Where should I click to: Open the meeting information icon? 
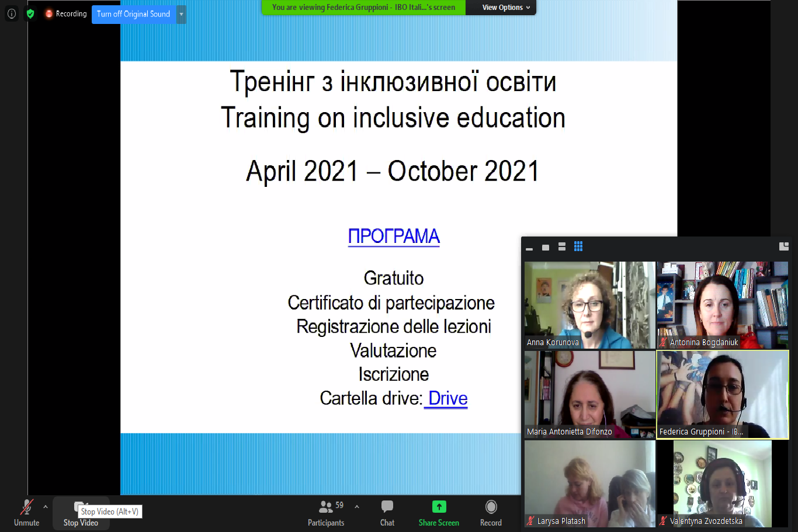point(12,13)
